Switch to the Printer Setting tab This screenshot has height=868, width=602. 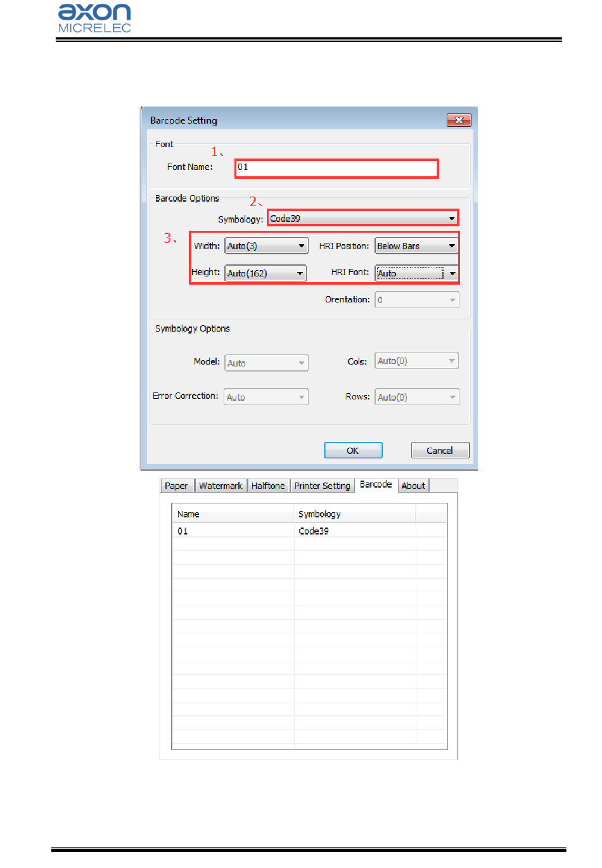pyautogui.click(x=322, y=486)
